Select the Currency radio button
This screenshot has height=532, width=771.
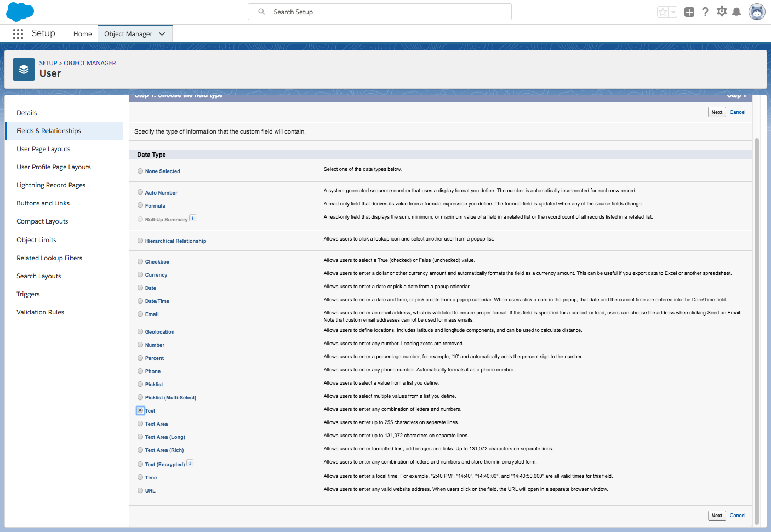tap(140, 274)
